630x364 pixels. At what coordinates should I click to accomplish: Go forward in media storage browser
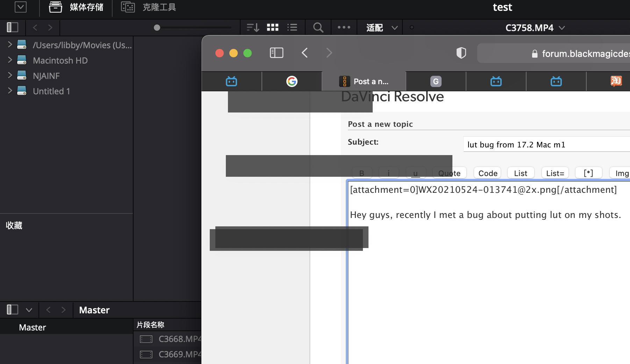click(x=50, y=28)
